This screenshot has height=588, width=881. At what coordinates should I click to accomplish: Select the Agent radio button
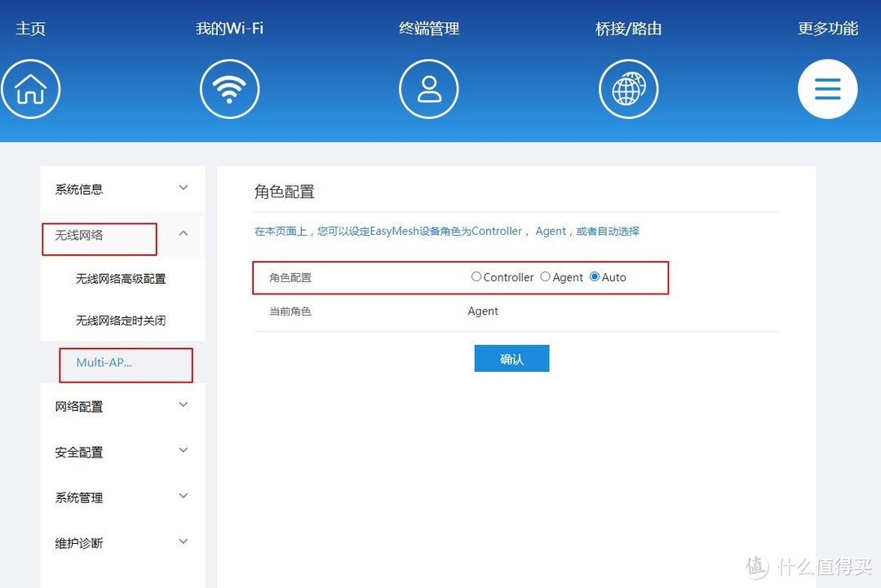tap(545, 276)
